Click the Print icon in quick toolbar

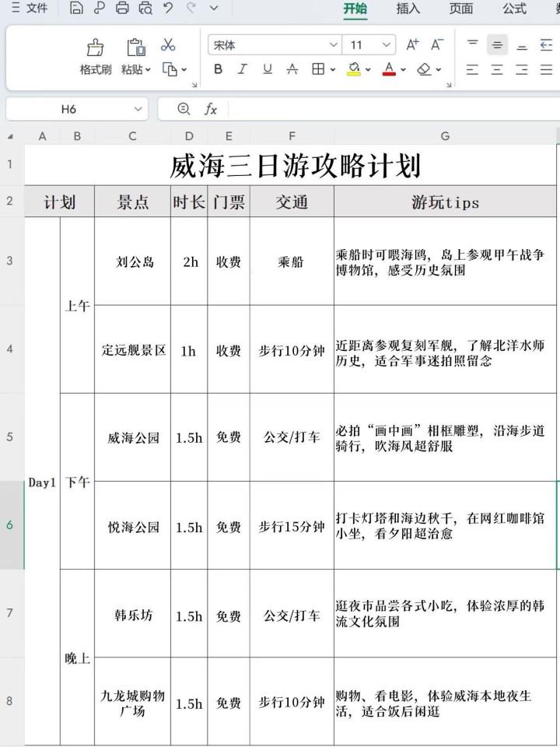pos(122,9)
